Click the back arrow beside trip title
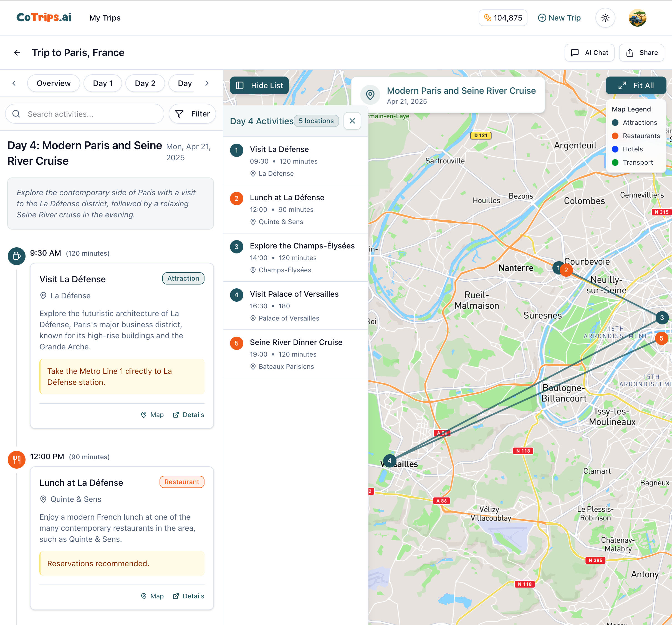This screenshot has width=672, height=625. (x=17, y=53)
